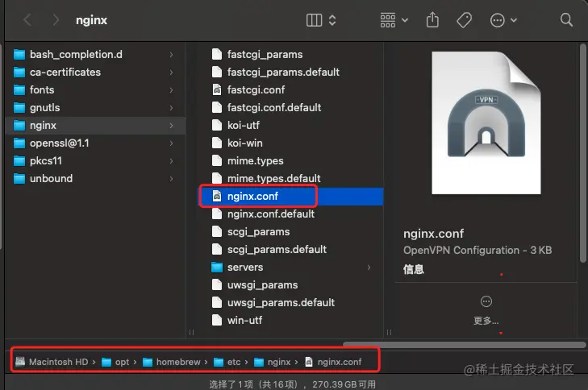The width and height of the screenshot is (588, 390).
Task: Select the nginx.conf.default file
Action: 290,214
